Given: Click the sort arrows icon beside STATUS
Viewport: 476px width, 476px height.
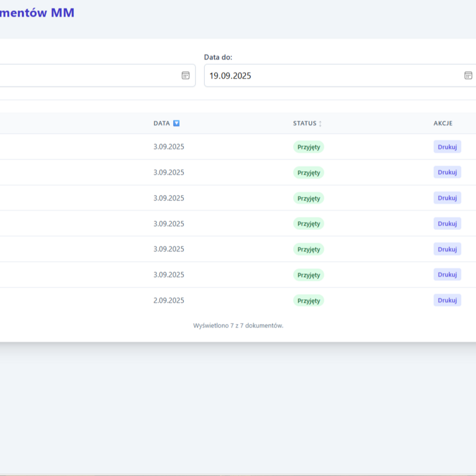Looking at the screenshot, I should coord(320,124).
